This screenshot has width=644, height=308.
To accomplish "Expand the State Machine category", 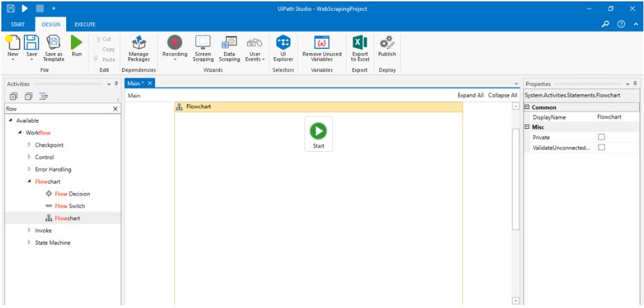I will (x=29, y=243).
